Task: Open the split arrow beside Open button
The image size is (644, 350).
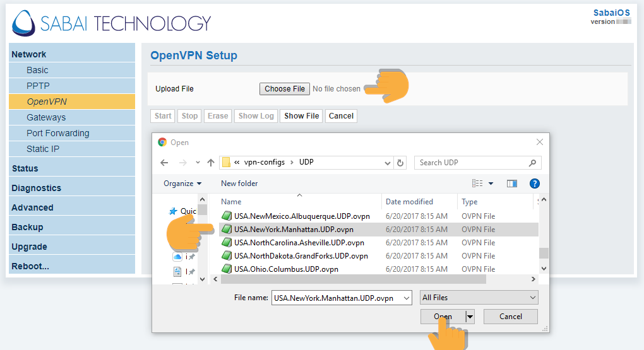Action: [x=470, y=317]
